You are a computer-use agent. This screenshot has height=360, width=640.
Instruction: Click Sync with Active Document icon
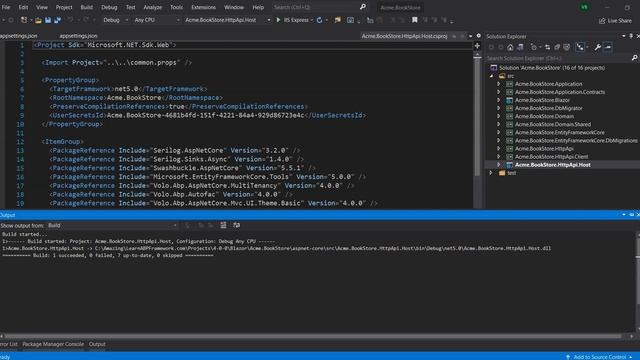547,47
